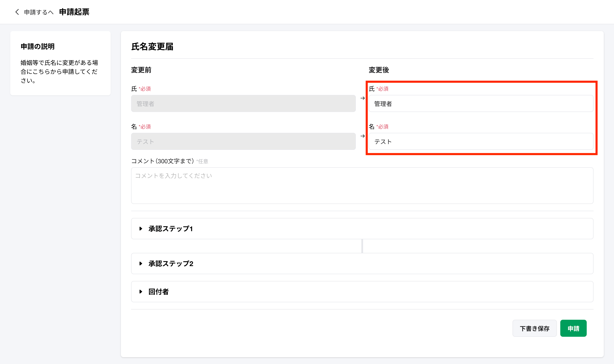Click the 氏名変更届 form title
The width and height of the screenshot is (614, 364).
pyautogui.click(x=152, y=47)
